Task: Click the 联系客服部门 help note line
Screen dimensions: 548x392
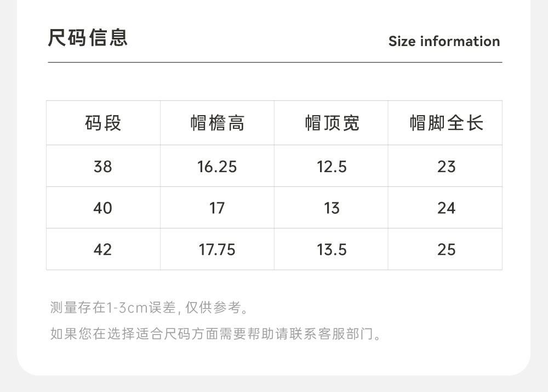Action: [x=215, y=333]
